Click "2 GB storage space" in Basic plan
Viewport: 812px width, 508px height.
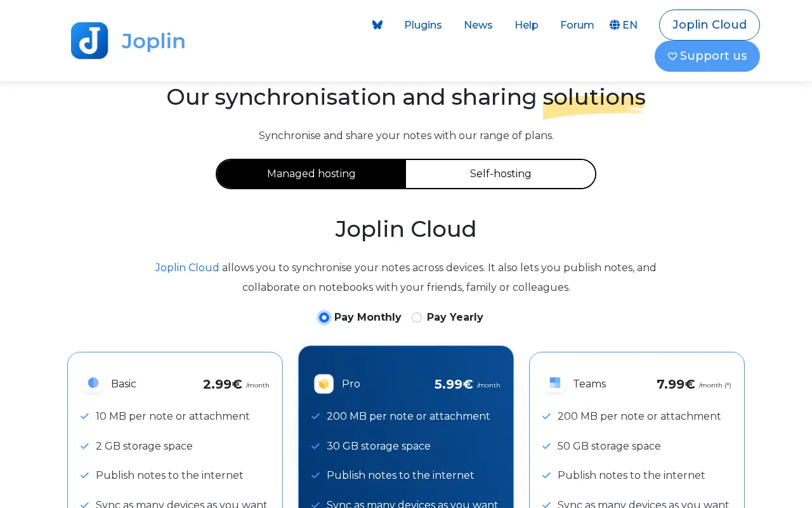tap(144, 446)
